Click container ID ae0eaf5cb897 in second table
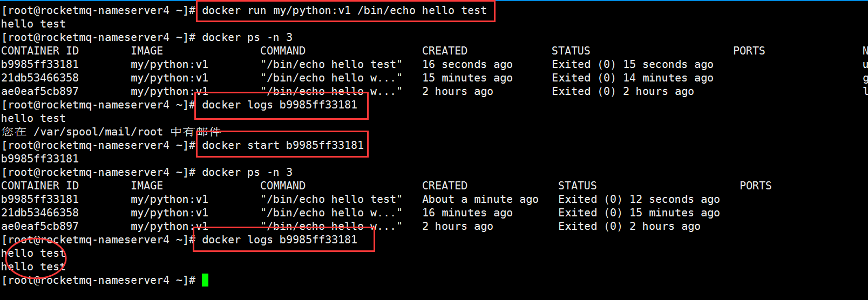 pos(40,226)
